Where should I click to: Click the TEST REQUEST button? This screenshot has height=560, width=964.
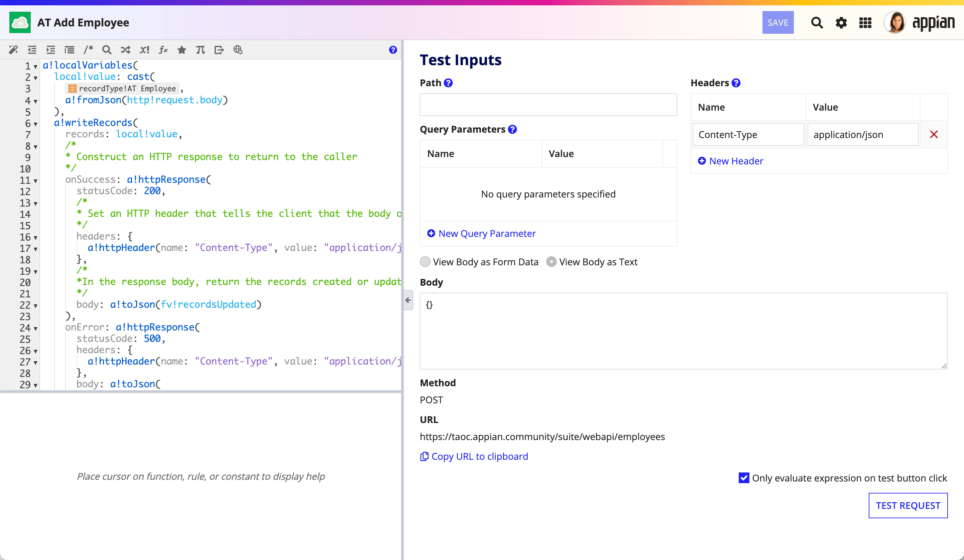click(x=908, y=505)
